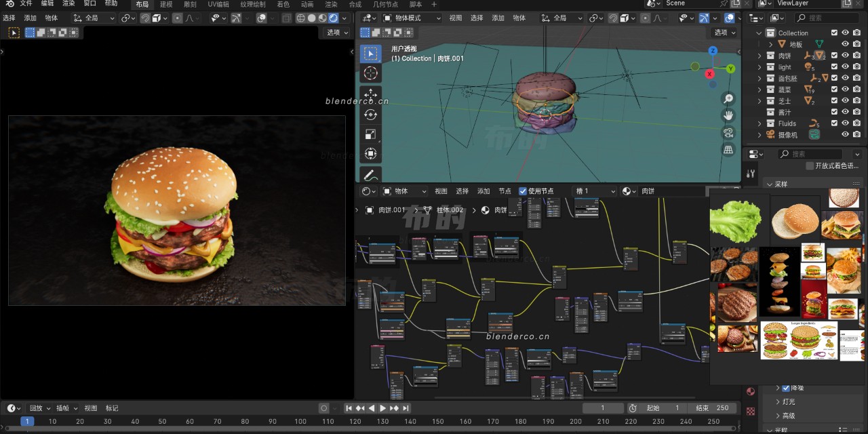
Task: Expand the 肉饼 collection in outliner
Action: (x=759, y=56)
